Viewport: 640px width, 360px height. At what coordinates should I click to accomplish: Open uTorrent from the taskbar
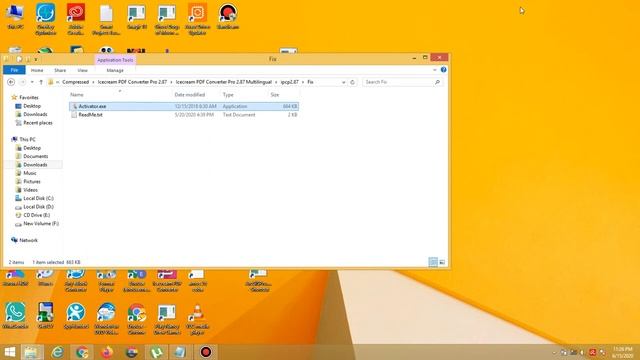(156, 352)
